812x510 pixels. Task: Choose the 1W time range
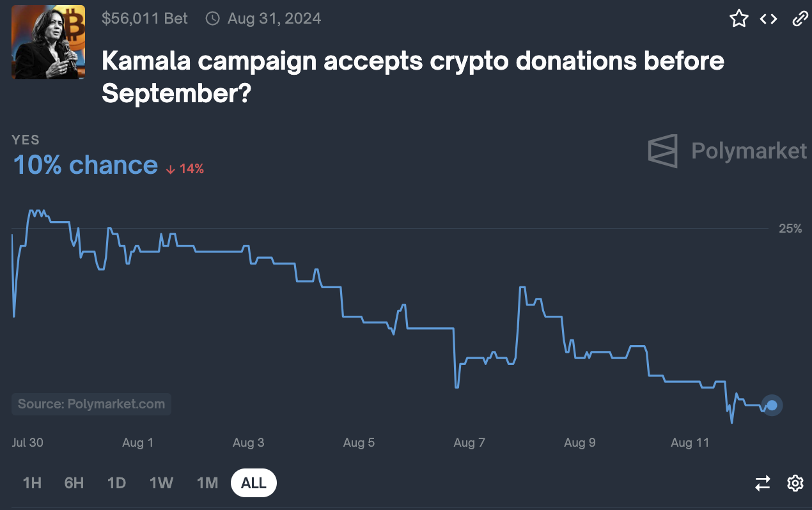[161, 483]
